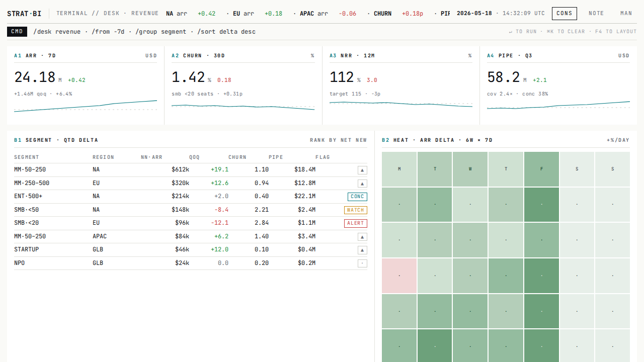
Task: Click the up-triangle flag for MM·50–250 APAC
Action: [362, 237]
